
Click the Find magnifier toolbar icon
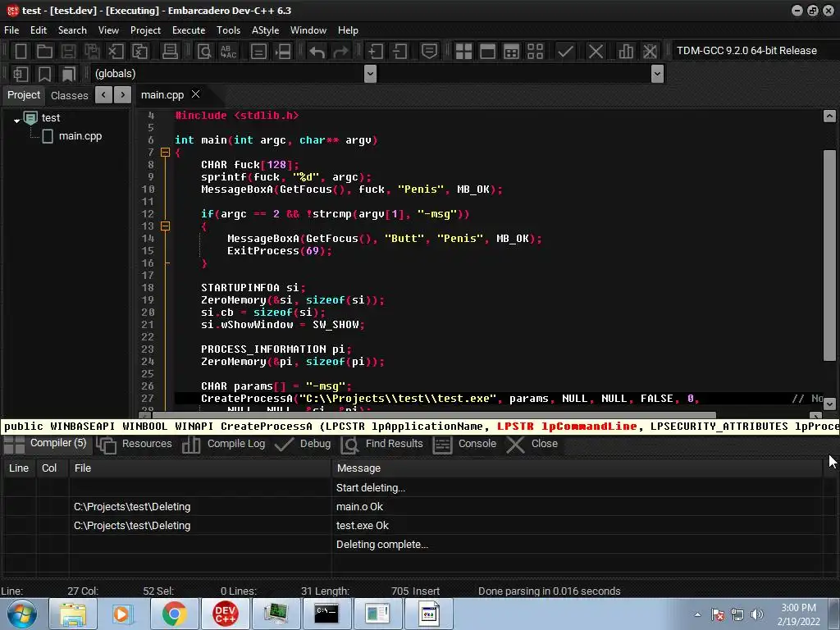point(204,52)
